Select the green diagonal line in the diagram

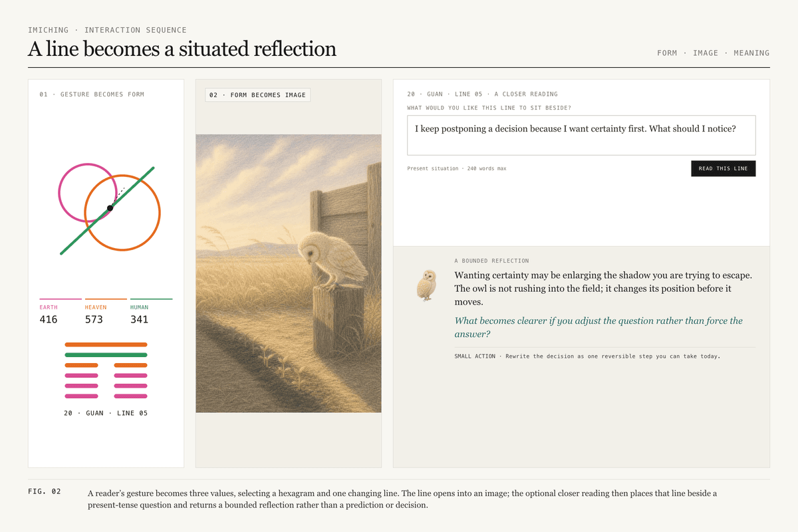[108, 210]
